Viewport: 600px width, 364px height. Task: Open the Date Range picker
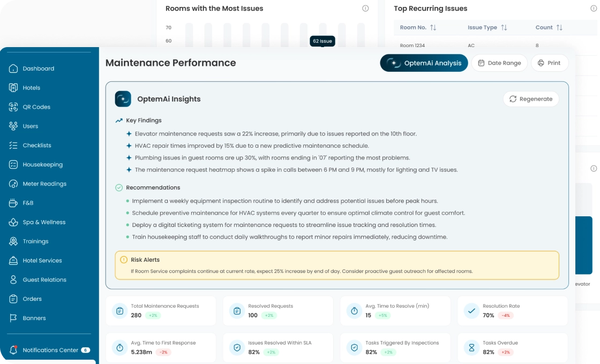499,63
